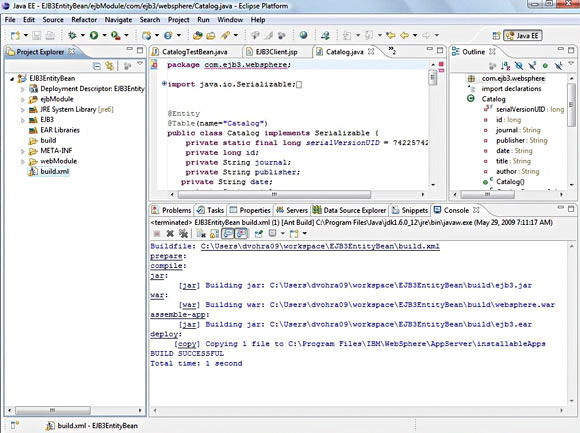Toggle Hide Static Members in Outline toolbar
This screenshot has height=433, width=580.
pos(532,66)
